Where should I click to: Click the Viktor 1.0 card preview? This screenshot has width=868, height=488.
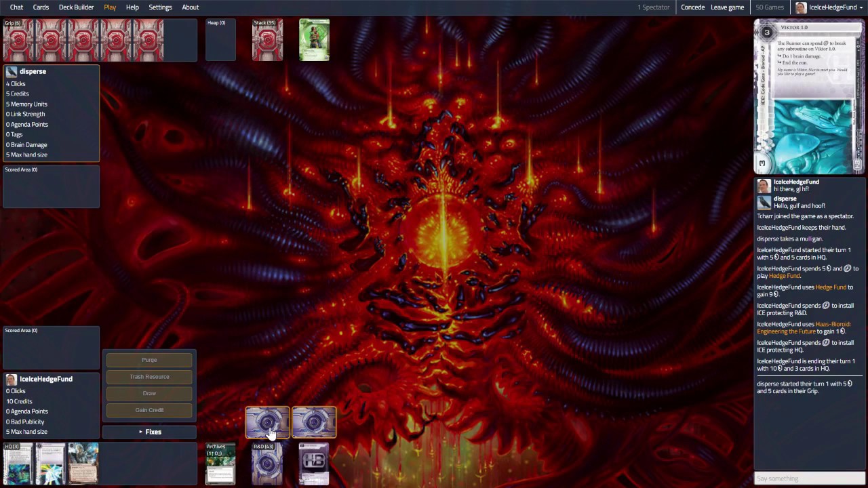pyautogui.click(x=810, y=96)
